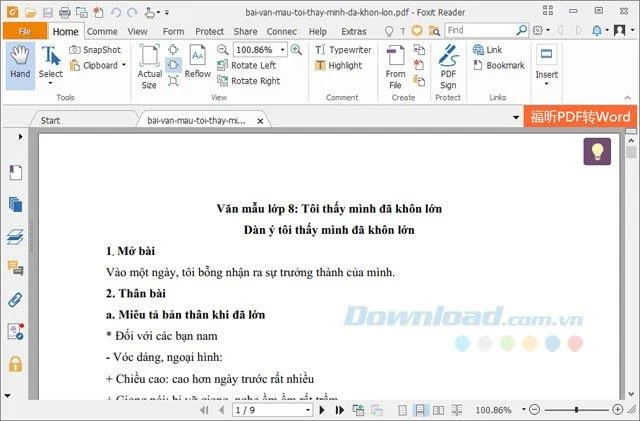This screenshot has height=421, width=640.
Task: Click the Fit Page icon
Action: click(x=173, y=50)
